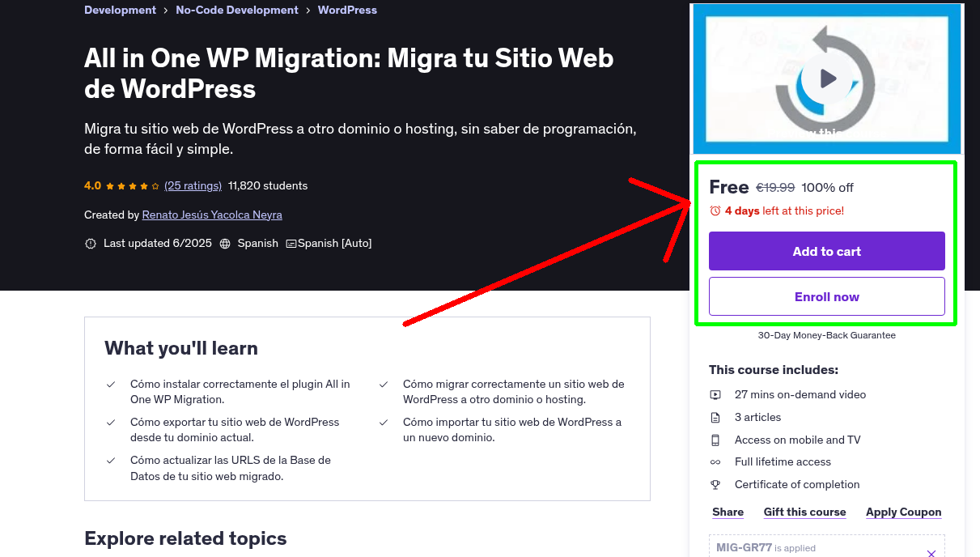Click the closed captions icon

point(291,243)
